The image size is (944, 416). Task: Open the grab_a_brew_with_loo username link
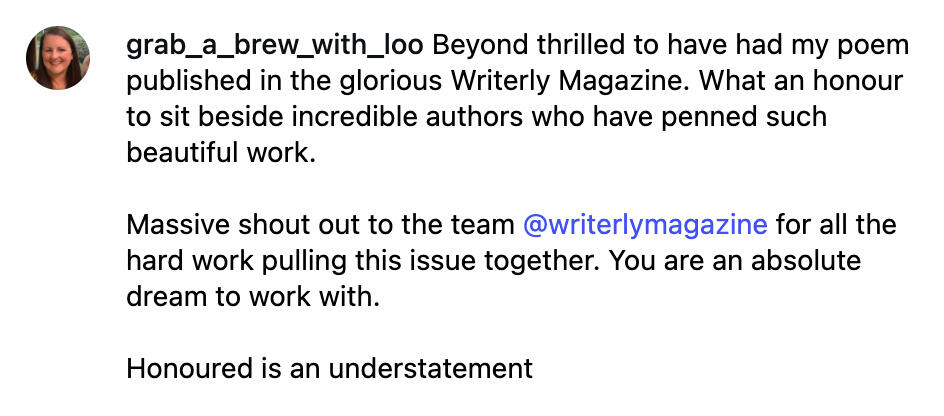(x=274, y=45)
